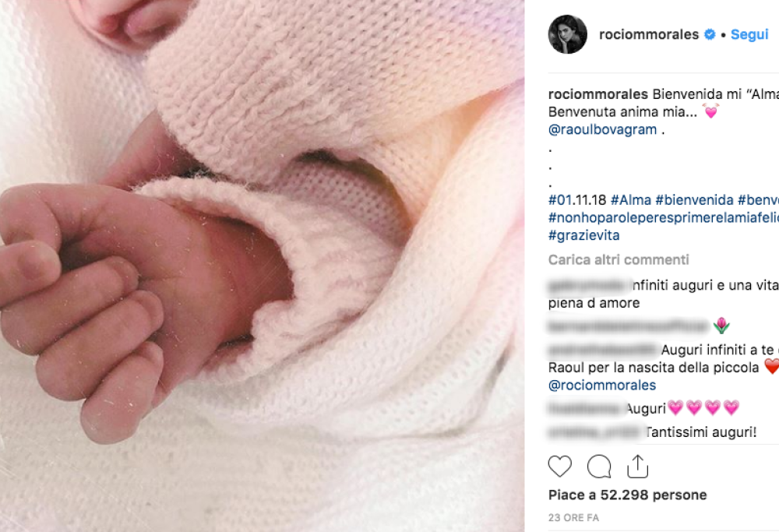View who liked: Piace a 52.298 persone
779x532 pixels.
tap(627, 495)
